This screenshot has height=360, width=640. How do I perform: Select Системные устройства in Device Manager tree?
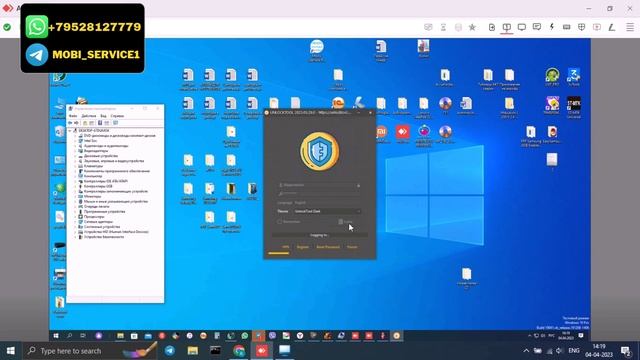[102, 227]
